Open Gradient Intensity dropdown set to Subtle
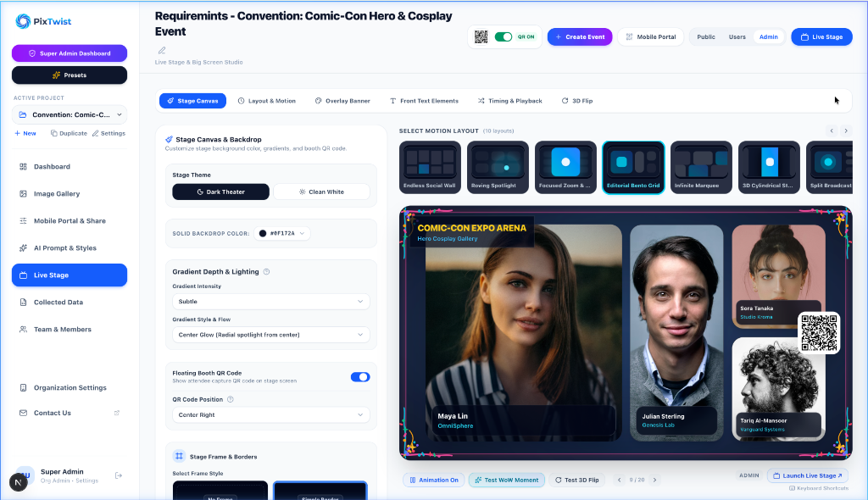868x500 pixels. 271,302
